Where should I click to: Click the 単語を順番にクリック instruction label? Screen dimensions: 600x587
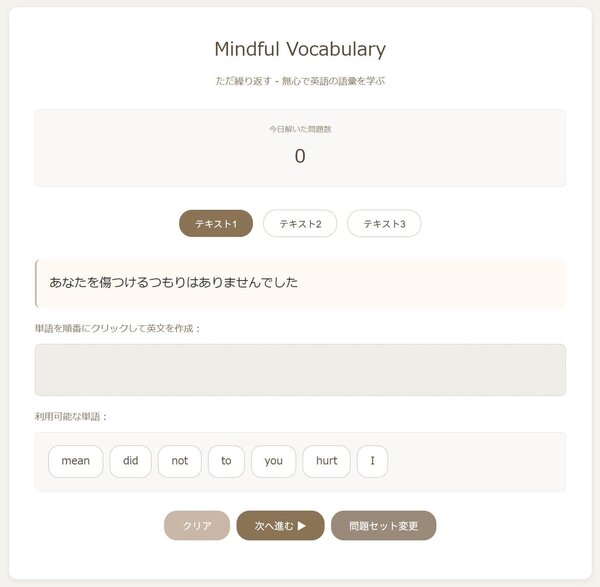point(118,328)
